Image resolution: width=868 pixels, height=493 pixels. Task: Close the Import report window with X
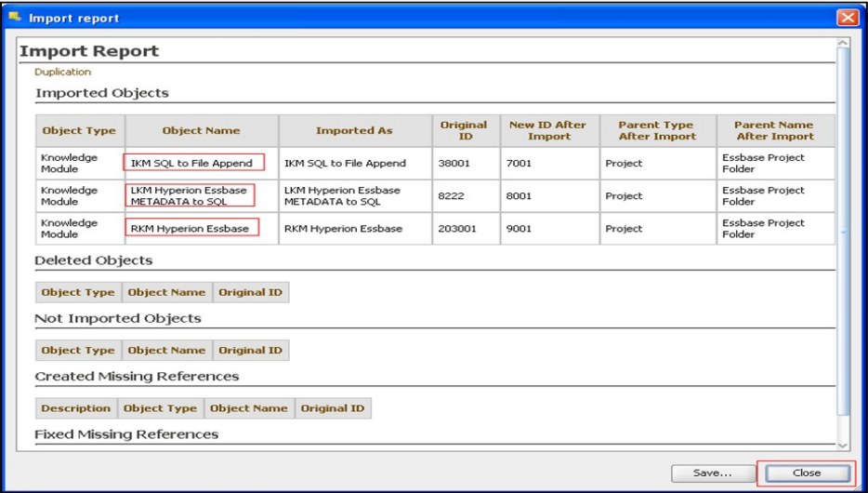coord(848,19)
